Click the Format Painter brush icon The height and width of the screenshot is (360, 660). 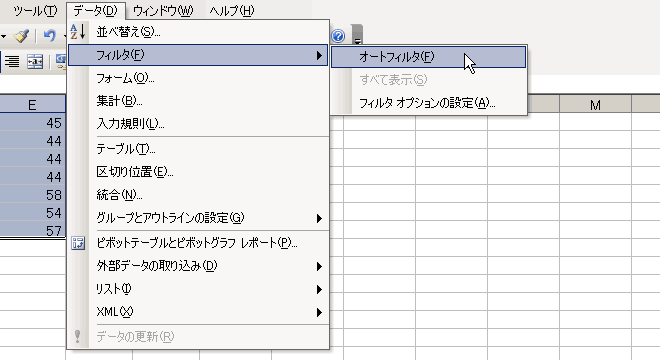[21, 36]
